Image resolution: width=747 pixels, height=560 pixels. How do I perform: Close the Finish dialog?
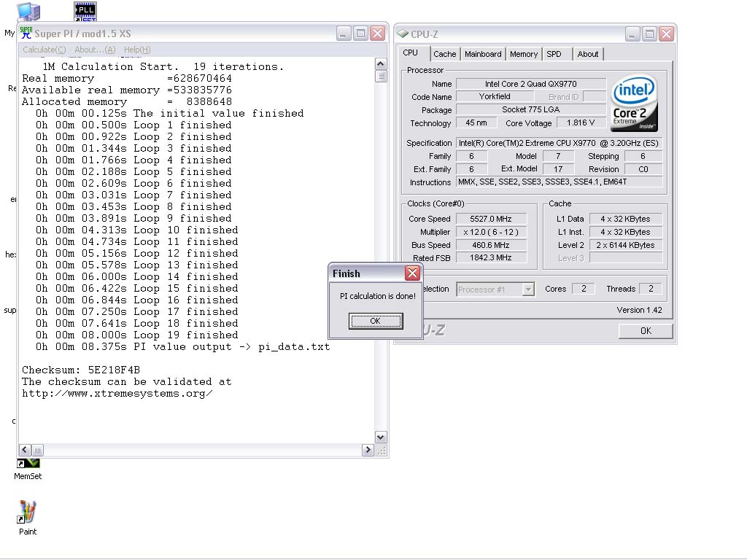[x=412, y=273]
